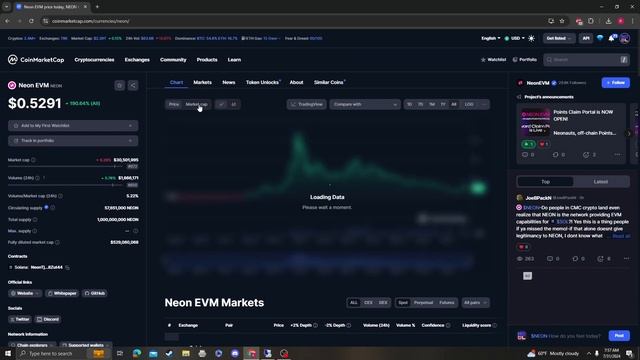Follow NeonEVM account
This screenshot has width=640, height=360.
click(616, 83)
